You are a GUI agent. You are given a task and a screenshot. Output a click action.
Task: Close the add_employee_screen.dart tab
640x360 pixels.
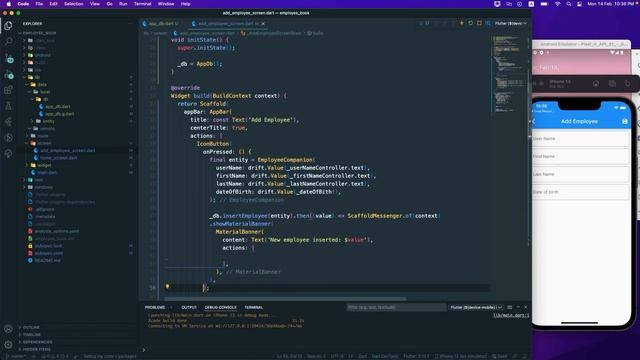tap(263, 24)
